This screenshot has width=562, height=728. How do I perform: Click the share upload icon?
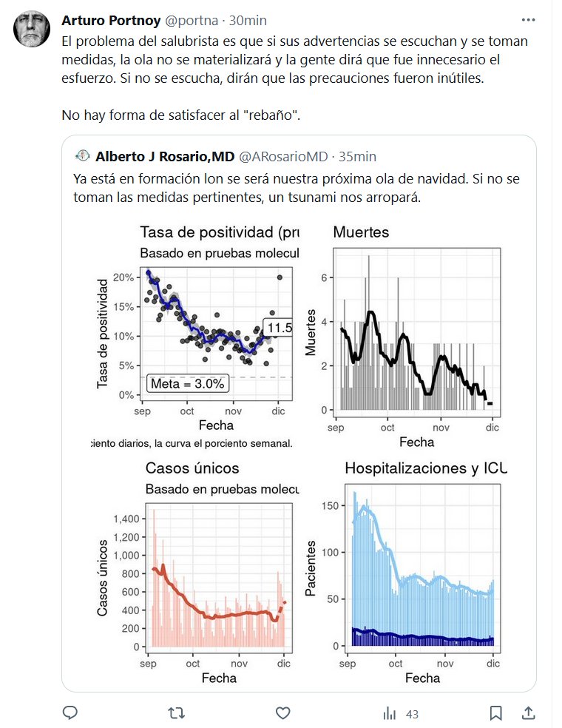[529, 712]
